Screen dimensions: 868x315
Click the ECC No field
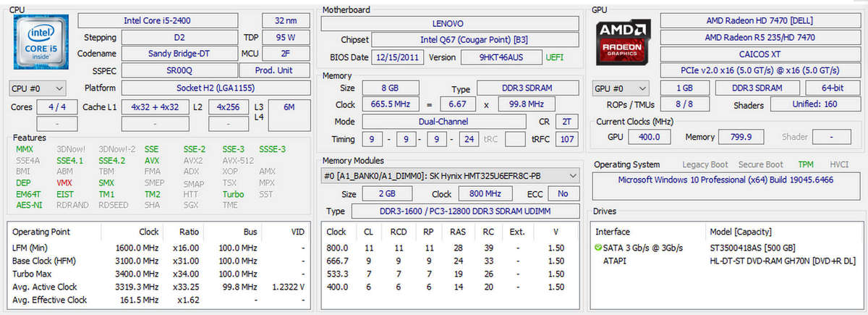563,194
